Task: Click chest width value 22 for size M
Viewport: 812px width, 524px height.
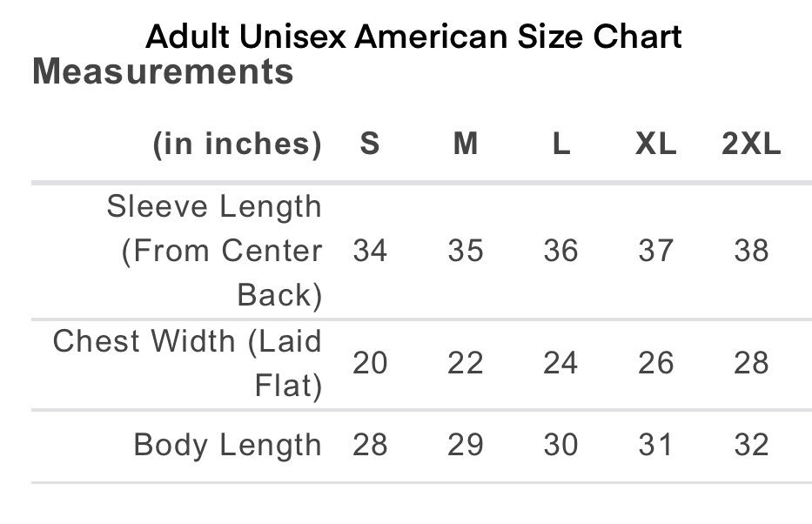Action: pos(466,363)
